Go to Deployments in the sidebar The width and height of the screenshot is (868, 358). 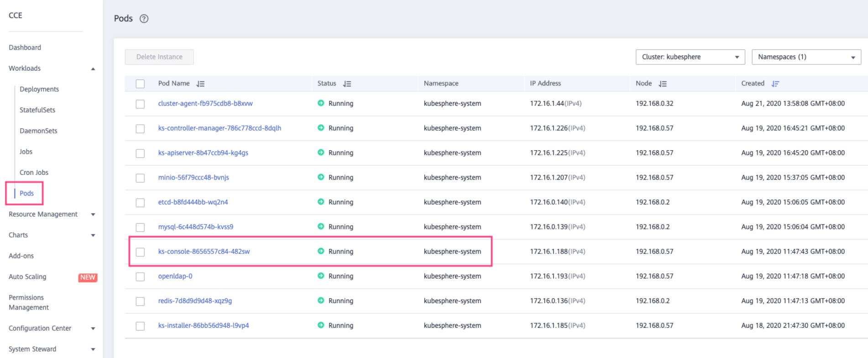39,89
